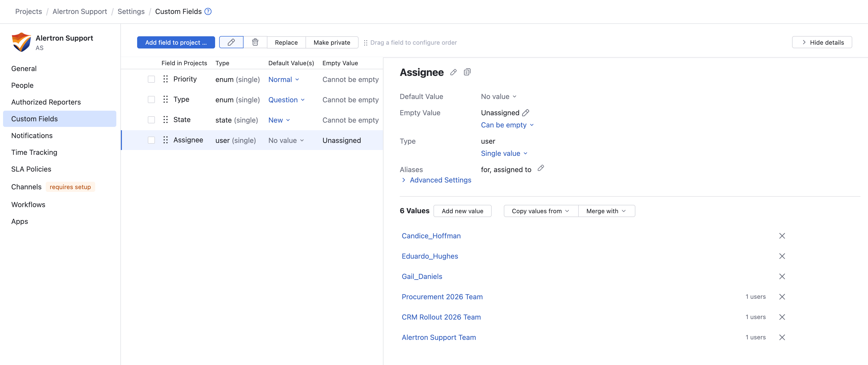Open Type default value Question dropdown
The image size is (868, 365).
[286, 100]
